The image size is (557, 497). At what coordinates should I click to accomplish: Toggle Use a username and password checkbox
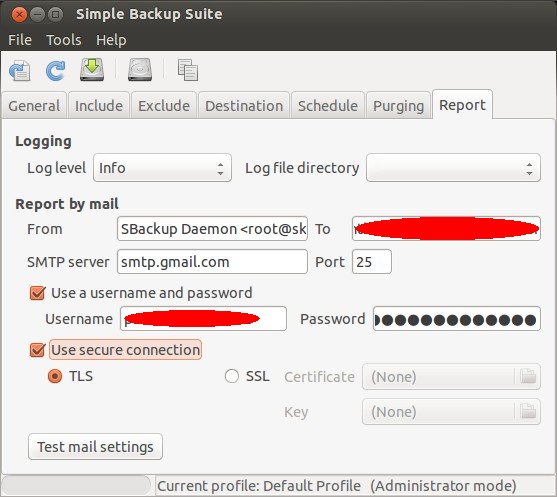click(x=37, y=293)
